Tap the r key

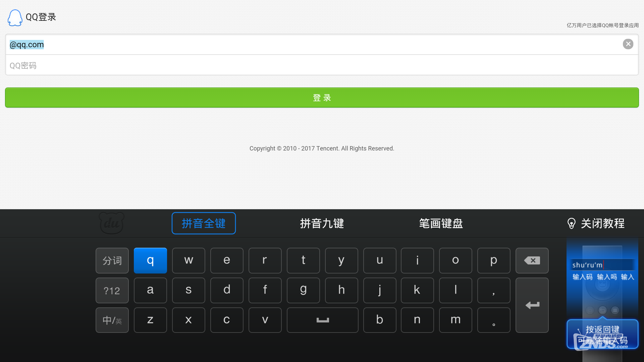pos(265,260)
